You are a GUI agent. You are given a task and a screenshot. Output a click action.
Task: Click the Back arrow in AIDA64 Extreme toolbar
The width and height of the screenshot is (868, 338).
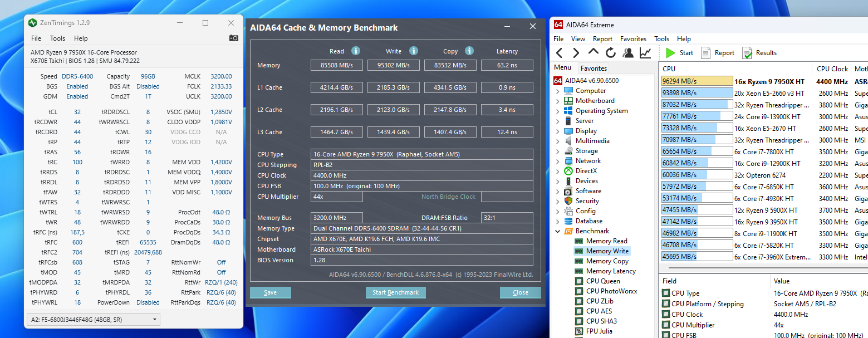pyautogui.click(x=560, y=53)
